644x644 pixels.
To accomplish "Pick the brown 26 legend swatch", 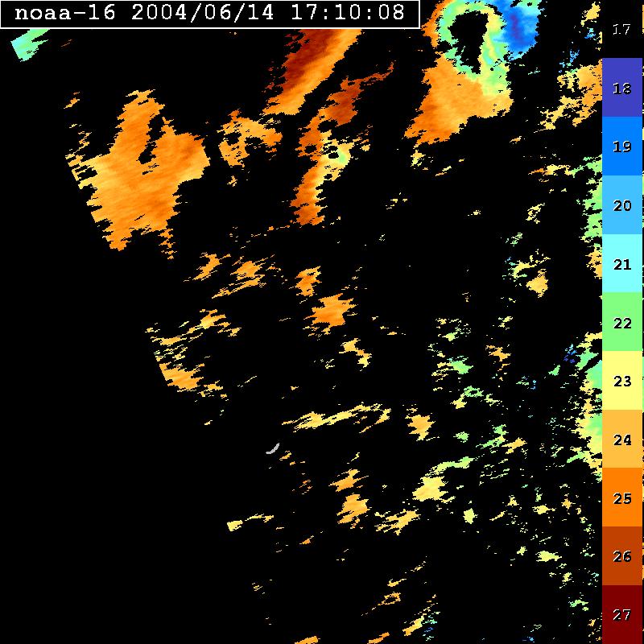I will coord(621,556).
